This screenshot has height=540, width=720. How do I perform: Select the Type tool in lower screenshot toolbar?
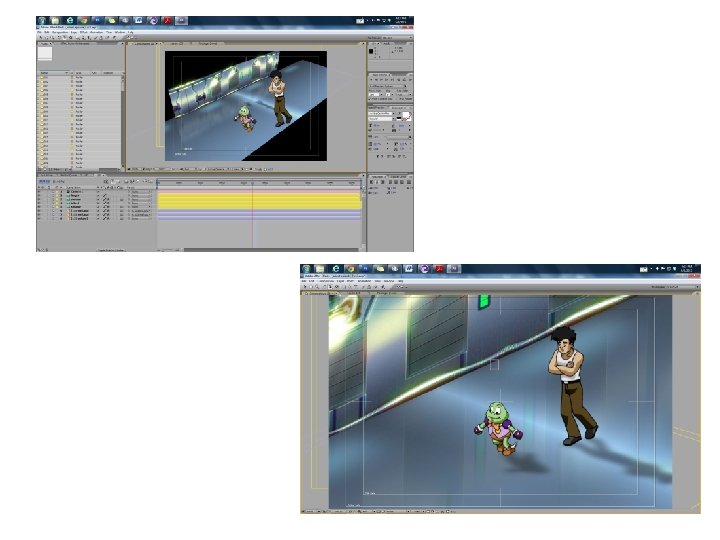point(355,287)
